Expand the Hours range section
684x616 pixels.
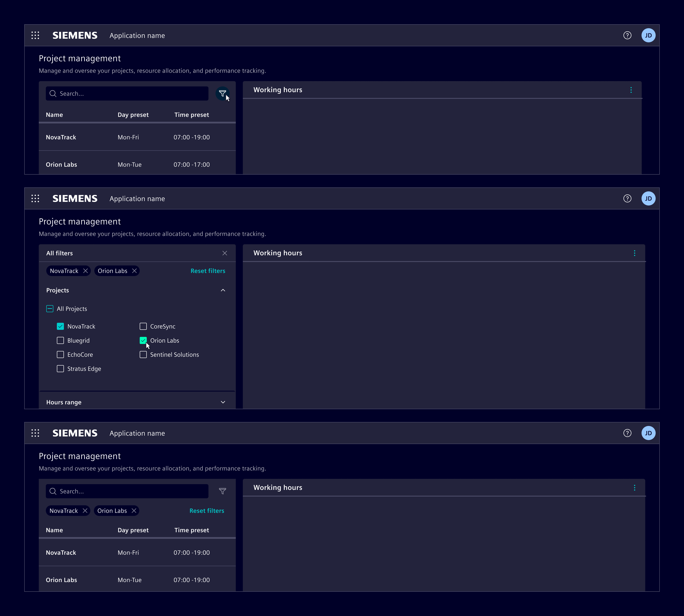(223, 402)
